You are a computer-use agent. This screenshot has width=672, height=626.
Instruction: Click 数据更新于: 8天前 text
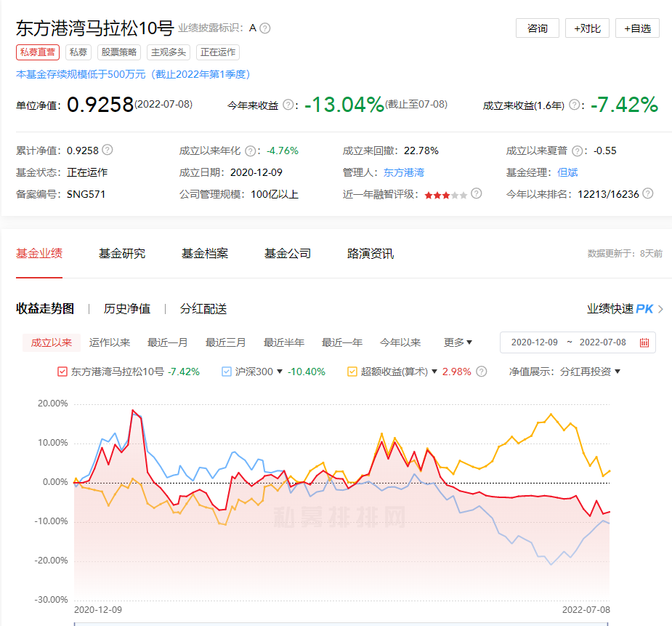tap(625, 254)
